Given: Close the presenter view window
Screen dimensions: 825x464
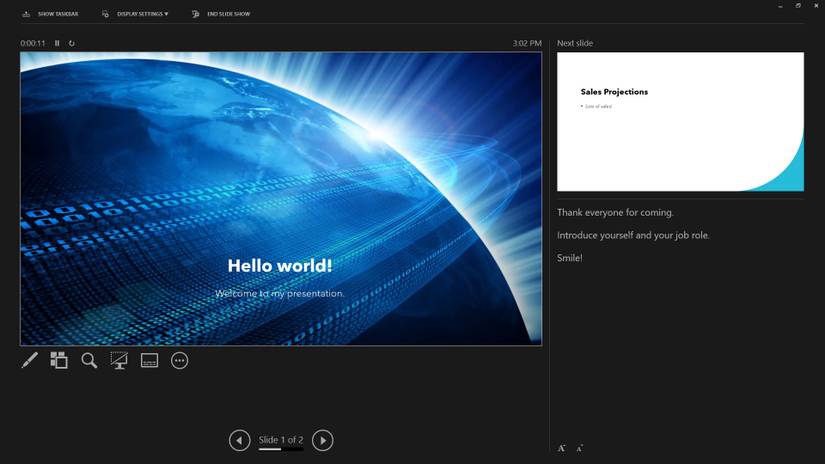Looking at the screenshot, I should coord(816,6).
